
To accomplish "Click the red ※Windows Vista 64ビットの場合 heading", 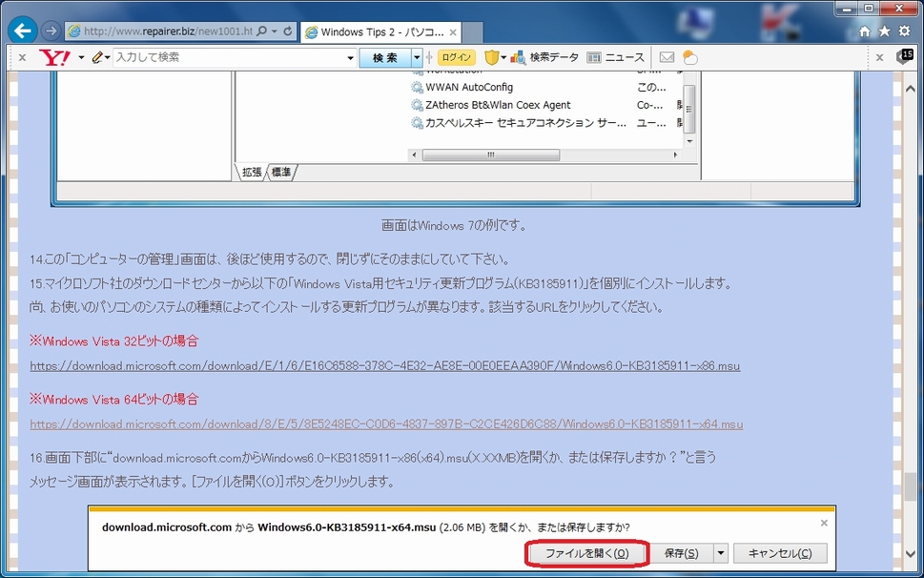I will [114, 400].
